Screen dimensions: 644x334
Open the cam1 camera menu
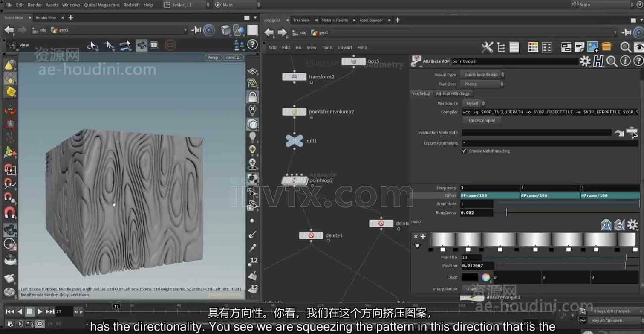[233, 58]
